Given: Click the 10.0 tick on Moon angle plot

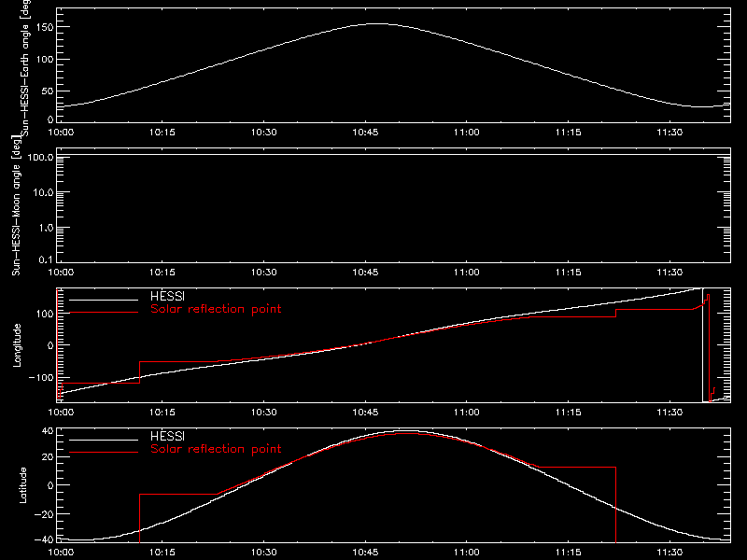Looking at the screenshot, I should pyautogui.click(x=43, y=192).
